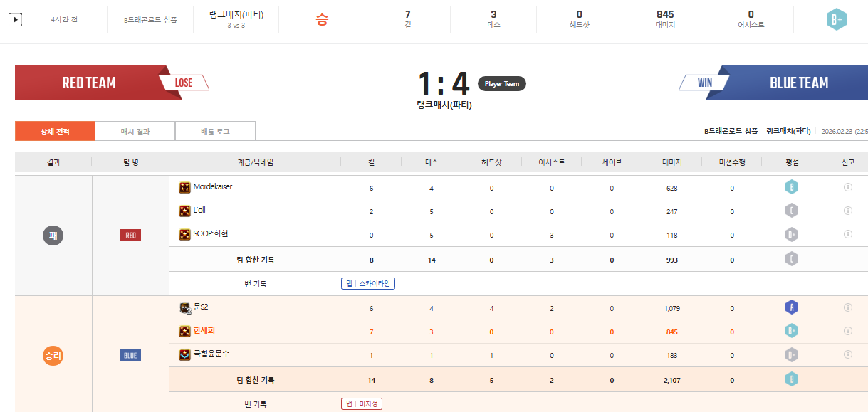This screenshot has height=412, width=868.
Task: Click the expand arrow icon at top left
Action: coord(15,20)
